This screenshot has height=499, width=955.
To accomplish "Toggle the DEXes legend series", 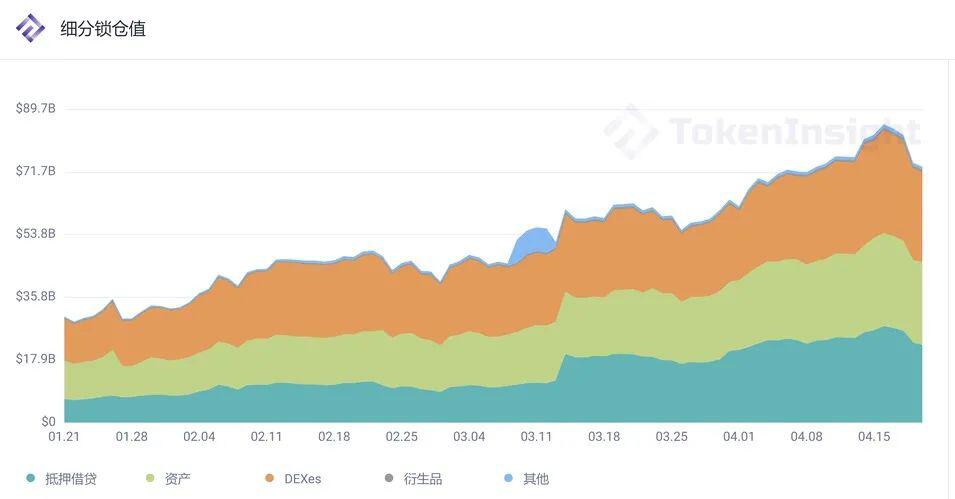I will tap(293, 479).
